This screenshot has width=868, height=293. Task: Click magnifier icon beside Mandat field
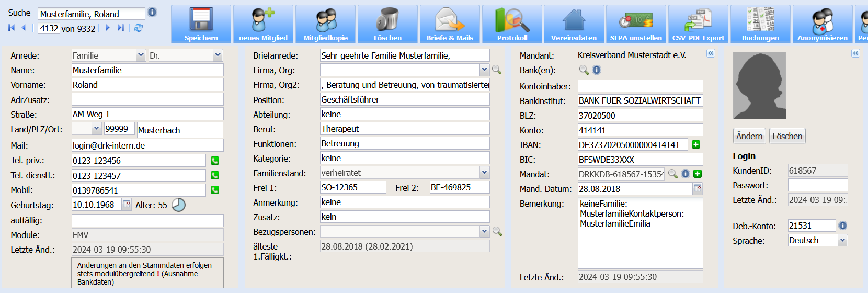pyautogui.click(x=673, y=174)
